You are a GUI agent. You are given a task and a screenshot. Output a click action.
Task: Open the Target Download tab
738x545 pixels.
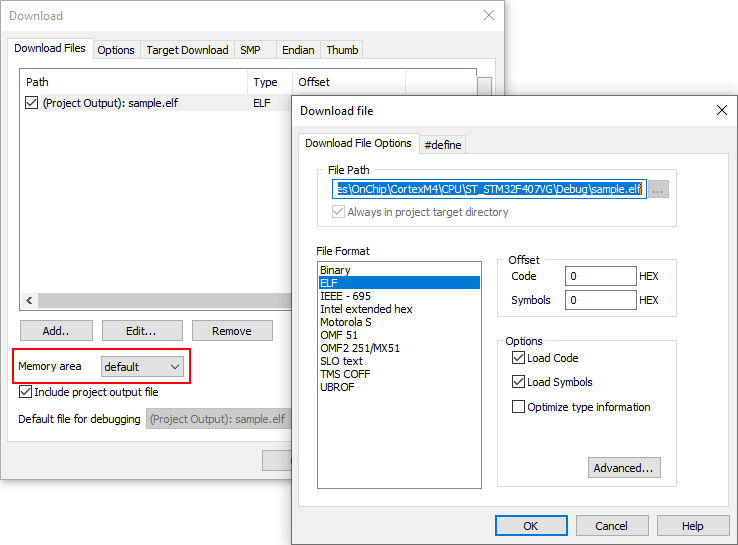coord(187,50)
